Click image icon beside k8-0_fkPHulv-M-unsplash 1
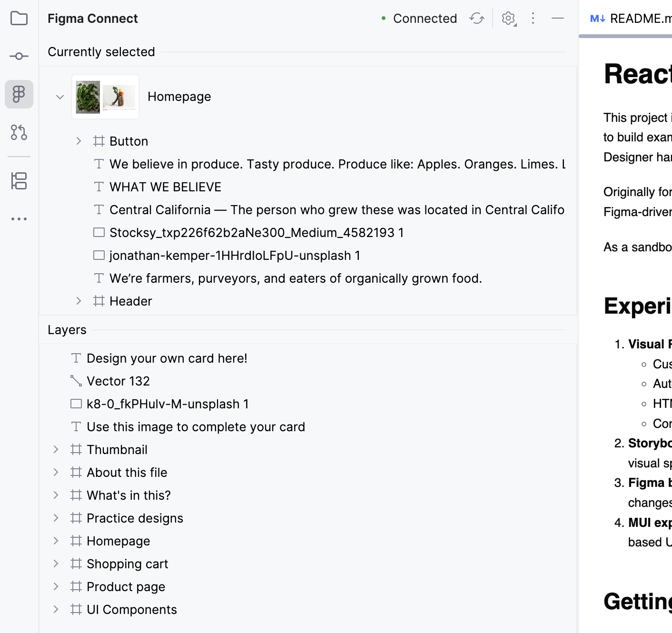This screenshot has width=672, height=633. [76, 404]
